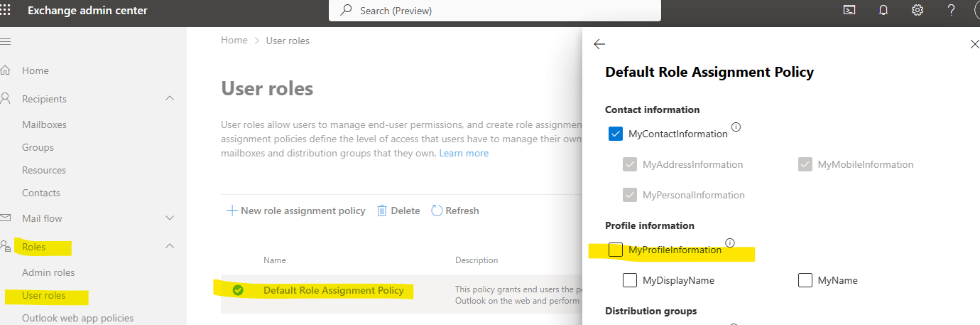Sort by the Name column header

[x=275, y=260]
